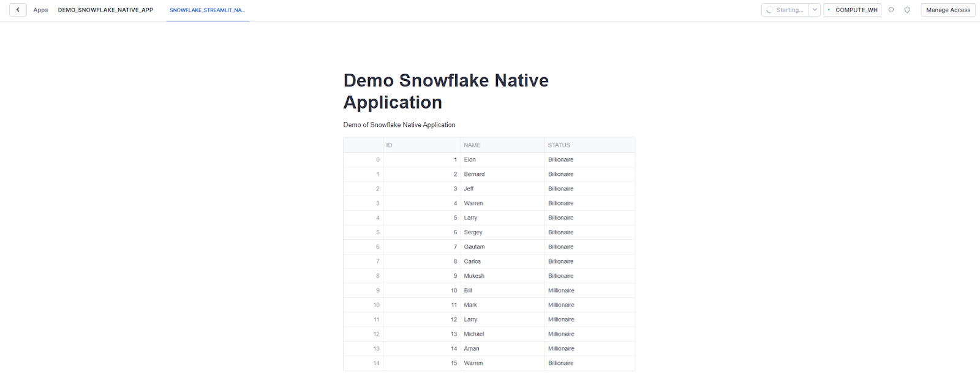The height and width of the screenshot is (382, 980).
Task: Click the subtitle Demo of Snowflake Native Application
Action: tap(399, 125)
